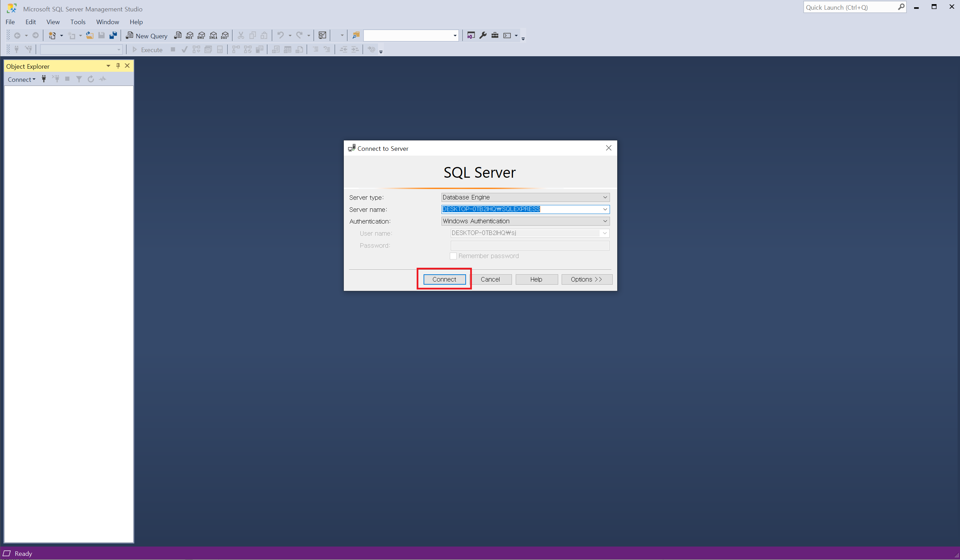Viewport: 960px width, 560px height.
Task: Click the Quick Launch search field
Action: tap(850, 7)
